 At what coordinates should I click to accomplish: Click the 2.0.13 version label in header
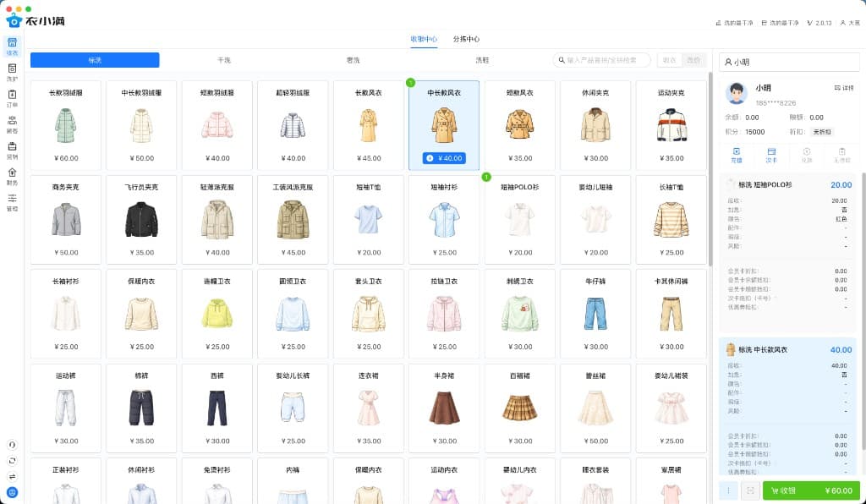(819, 23)
